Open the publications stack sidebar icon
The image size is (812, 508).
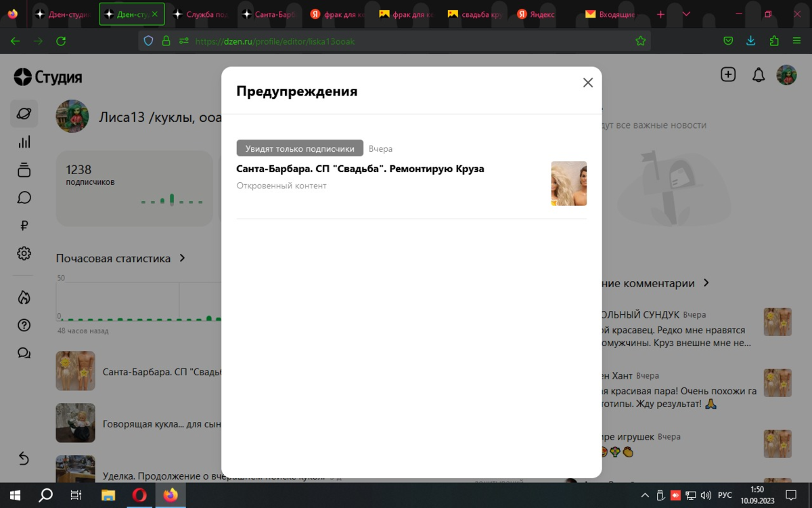[x=24, y=170]
